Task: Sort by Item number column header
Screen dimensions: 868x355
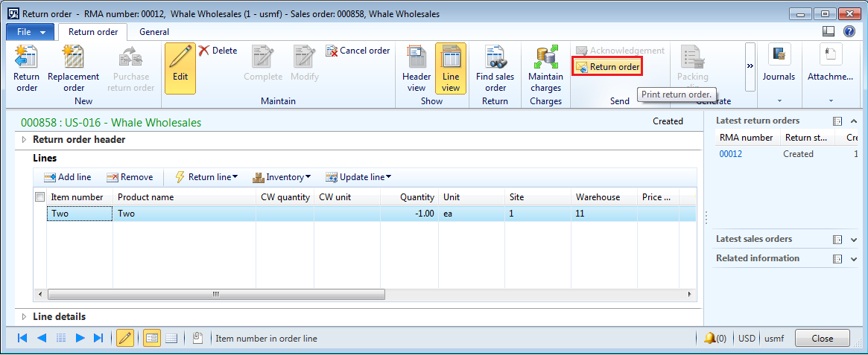Action: click(80, 197)
